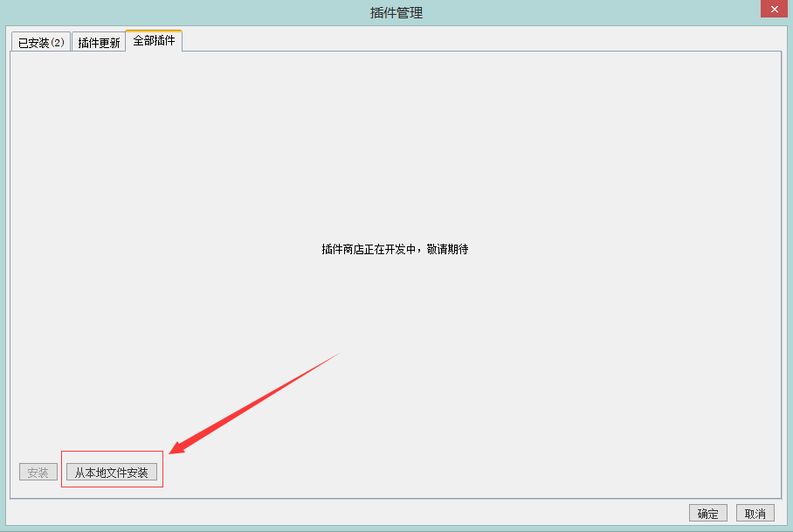The image size is (793, 532).
Task: Select the 全部插件 tab
Action: [x=154, y=40]
